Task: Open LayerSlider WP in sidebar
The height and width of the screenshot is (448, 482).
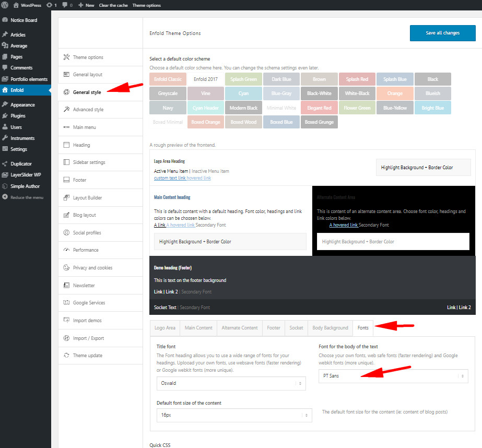Action: [26, 175]
